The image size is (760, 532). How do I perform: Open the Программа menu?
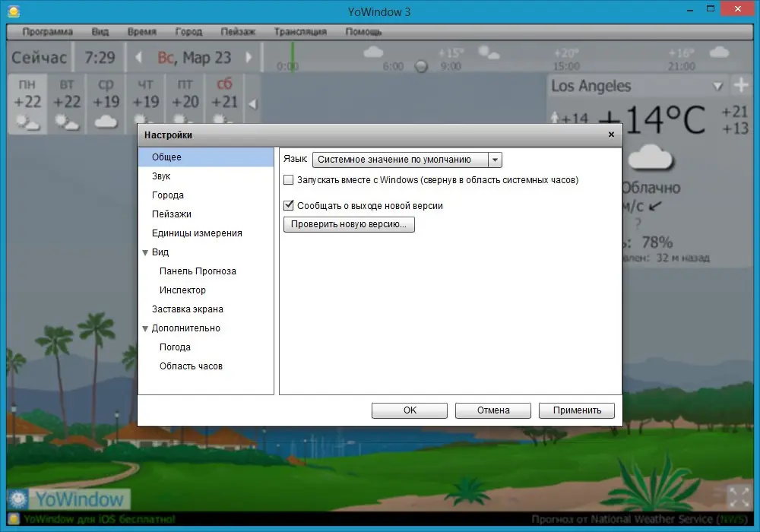click(47, 31)
